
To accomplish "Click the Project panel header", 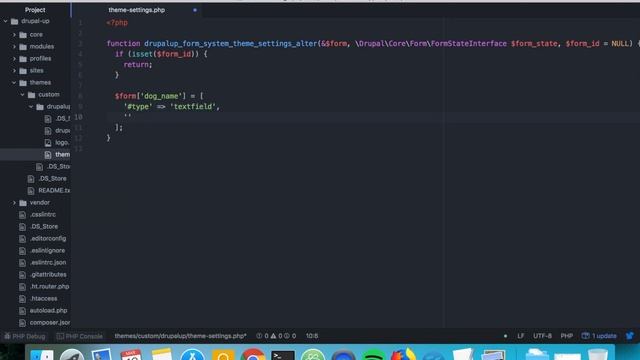I will (35, 10).
